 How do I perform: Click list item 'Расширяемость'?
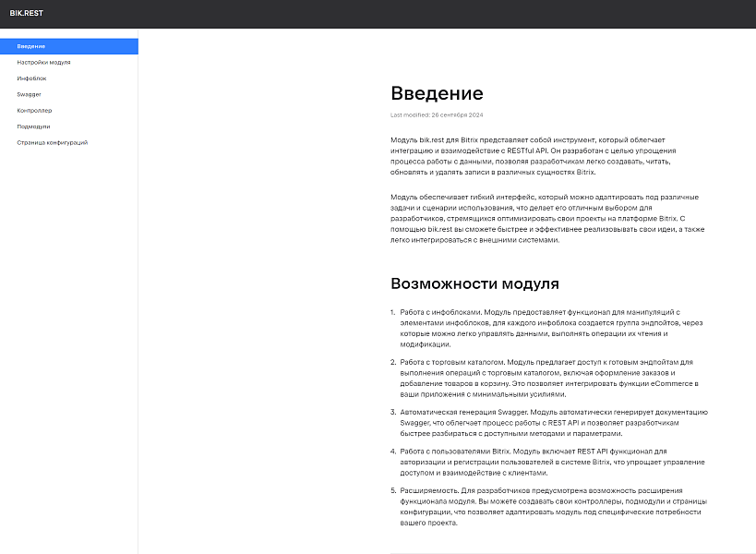point(552,506)
